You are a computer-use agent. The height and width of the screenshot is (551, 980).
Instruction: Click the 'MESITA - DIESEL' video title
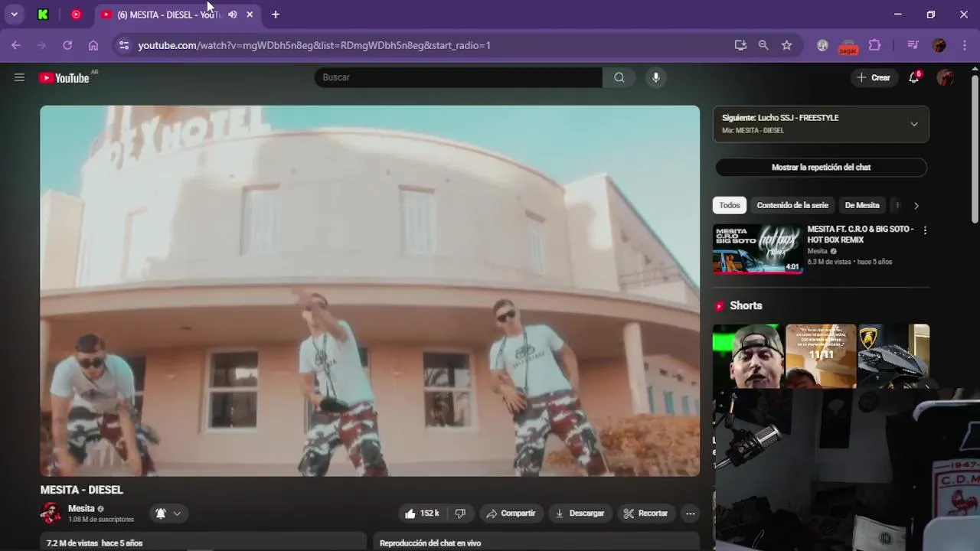tap(81, 490)
